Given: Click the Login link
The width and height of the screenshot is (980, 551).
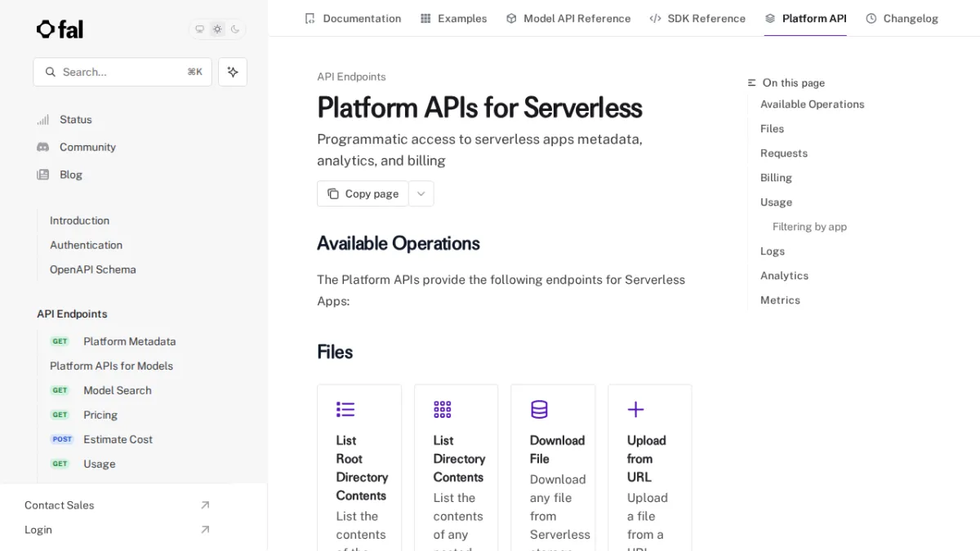Looking at the screenshot, I should pos(38,530).
